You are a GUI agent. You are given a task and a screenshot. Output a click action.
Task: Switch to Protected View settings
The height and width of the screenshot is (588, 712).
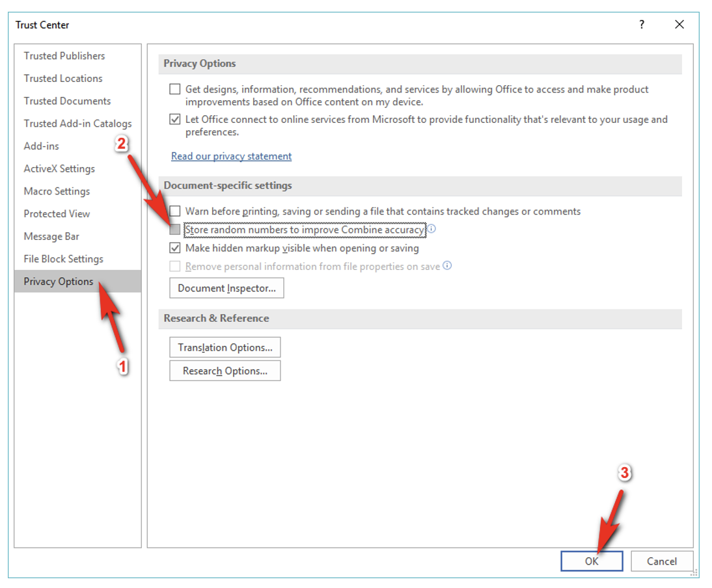(57, 214)
